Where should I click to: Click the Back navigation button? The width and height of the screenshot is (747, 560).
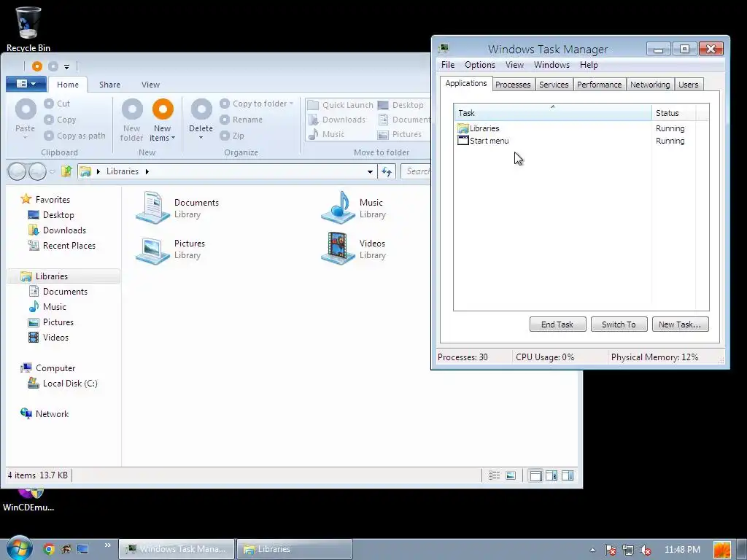coord(18,171)
